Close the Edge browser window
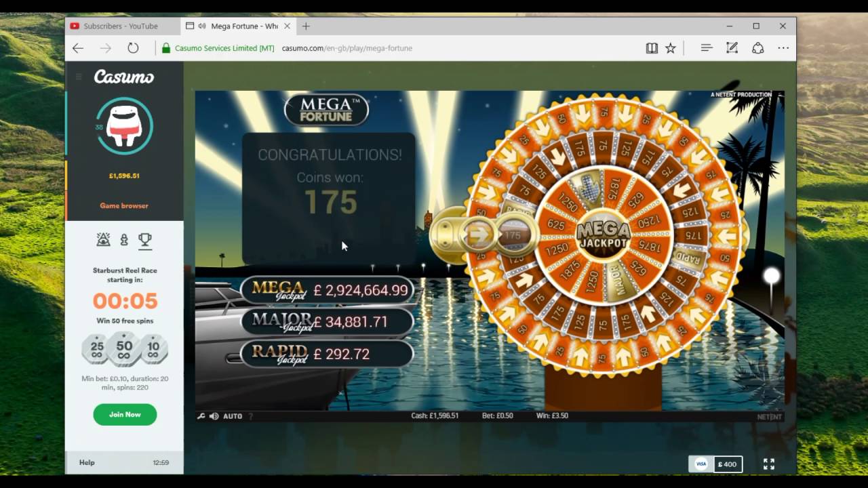This screenshot has width=868, height=488. (783, 26)
